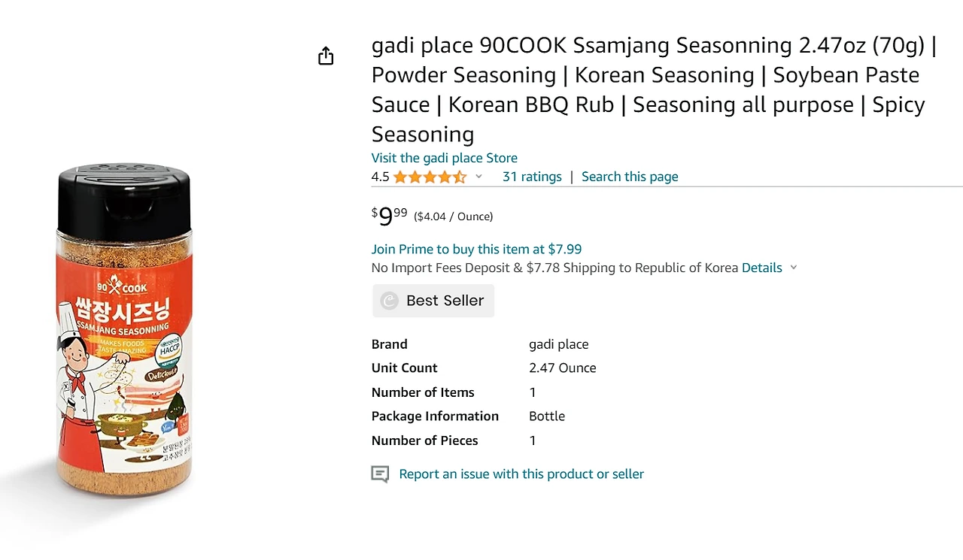Click the $9.99 price
This screenshot has width=963, height=560.
coord(389,216)
